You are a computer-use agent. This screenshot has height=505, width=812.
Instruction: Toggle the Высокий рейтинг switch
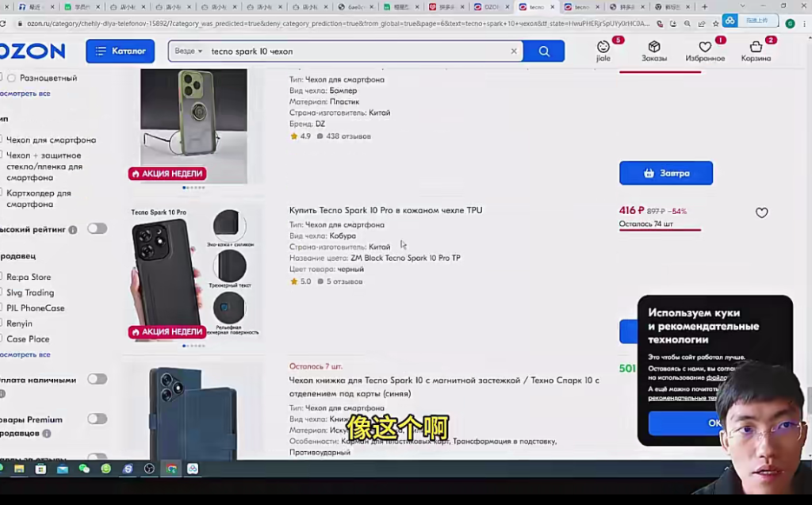97,228
